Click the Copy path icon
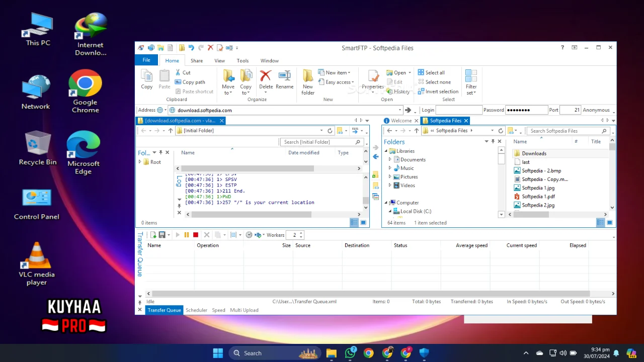The width and height of the screenshot is (644, 362). pos(178,82)
